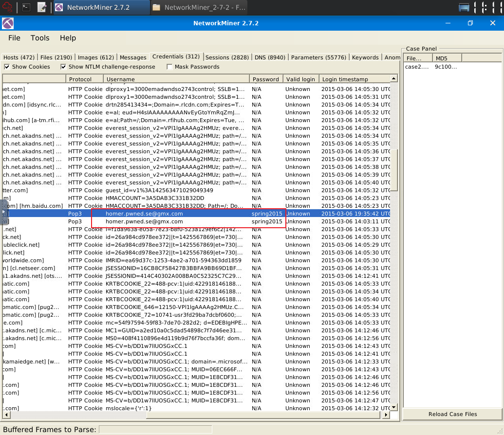Maximize the NetworkMiner window
Screen dimensions: 504x435
(470, 23)
